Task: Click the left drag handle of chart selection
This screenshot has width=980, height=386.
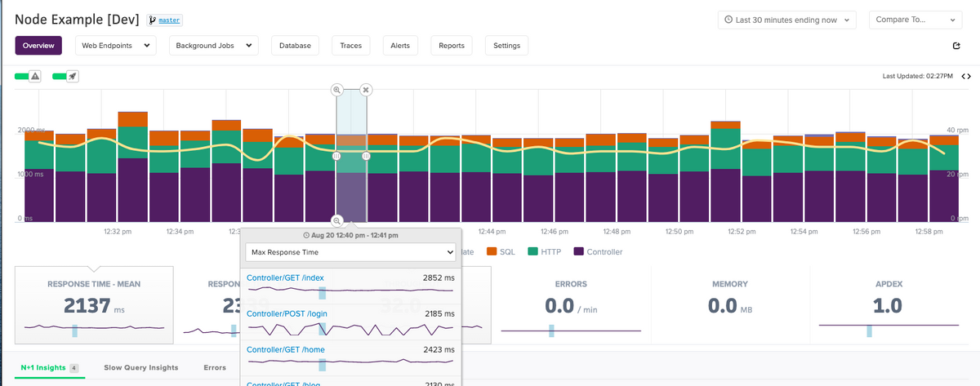Action: pyautogui.click(x=336, y=155)
